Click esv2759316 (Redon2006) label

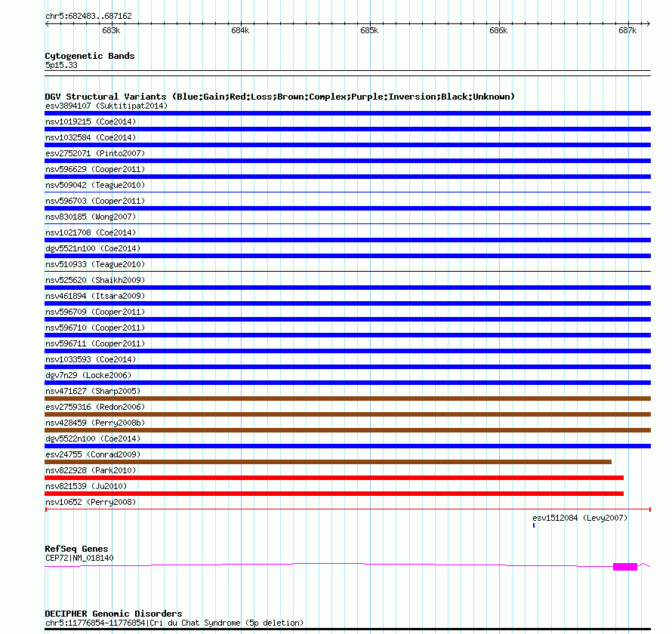[95, 407]
